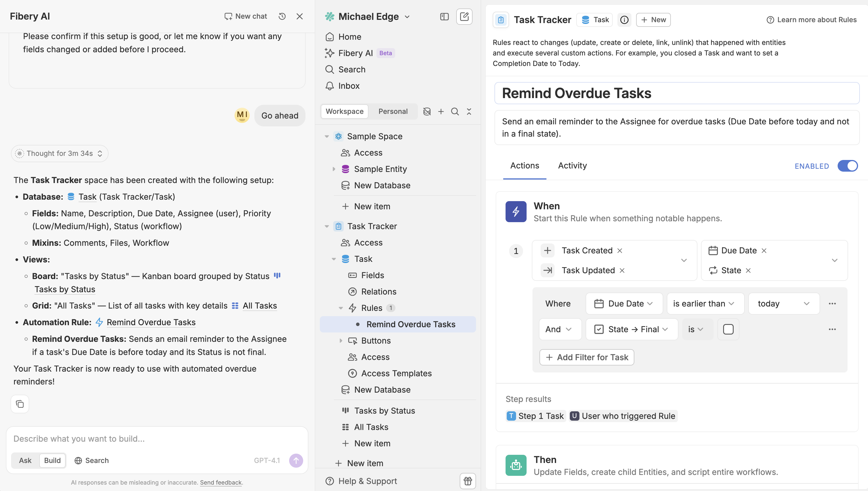Click the compose new entity icon

[464, 16]
